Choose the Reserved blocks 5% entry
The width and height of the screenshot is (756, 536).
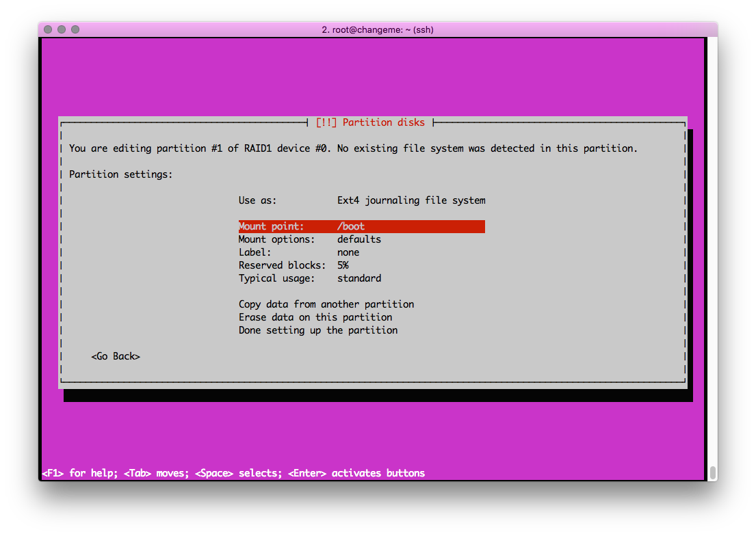tap(294, 265)
